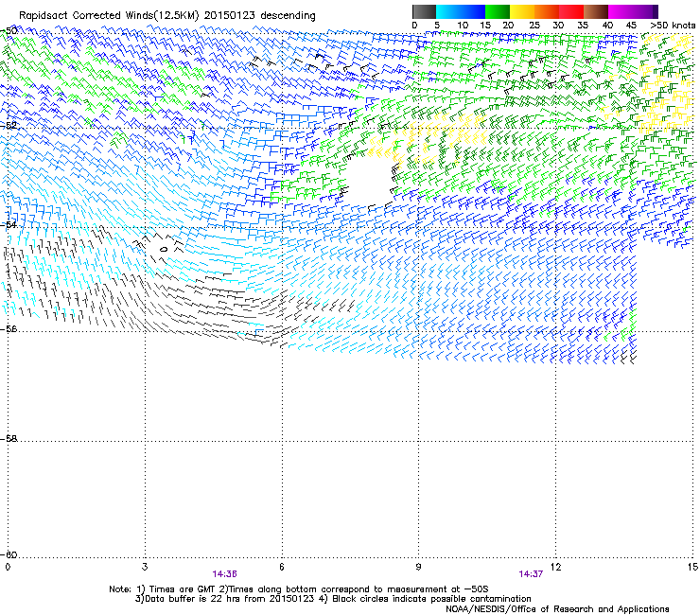
Task: Select the orange 25-30 knots legend swatch
Action: 547,11
